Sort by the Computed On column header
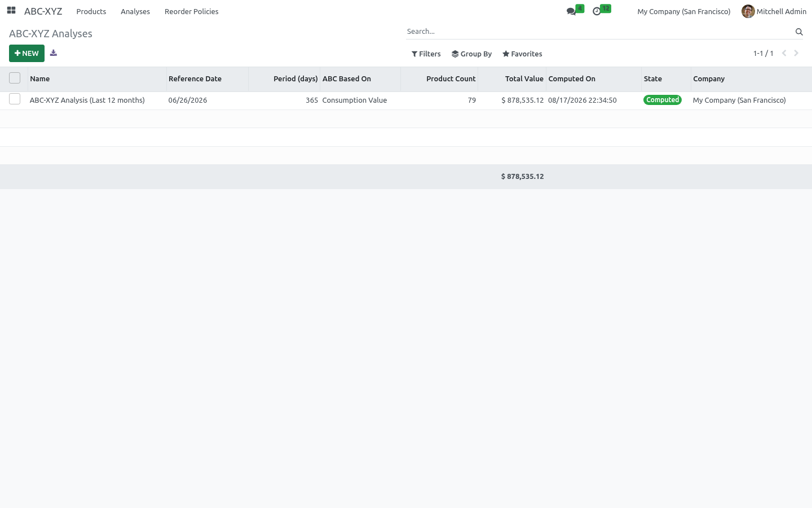 [x=594, y=79]
